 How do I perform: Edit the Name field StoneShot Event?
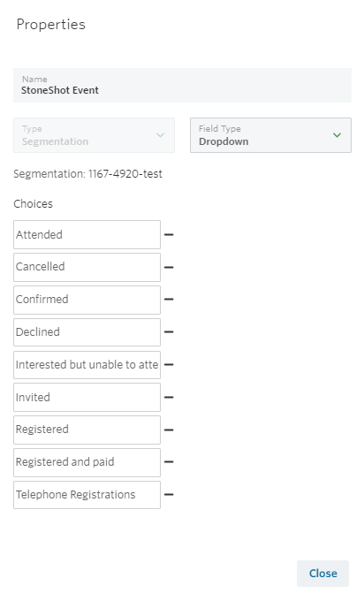point(182,85)
